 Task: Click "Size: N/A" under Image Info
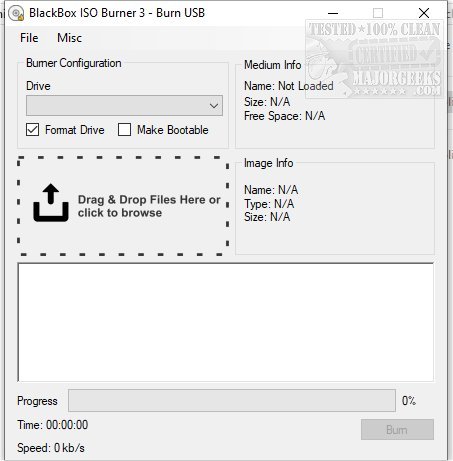pyautogui.click(x=267, y=217)
